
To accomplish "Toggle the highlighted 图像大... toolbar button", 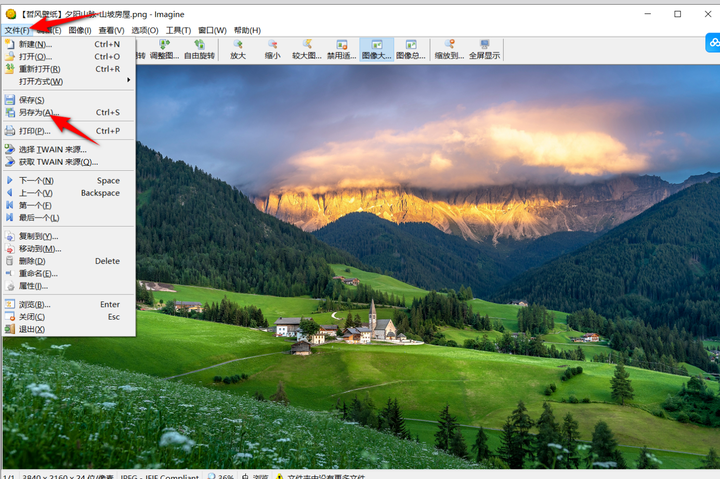I will coord(377,50).
